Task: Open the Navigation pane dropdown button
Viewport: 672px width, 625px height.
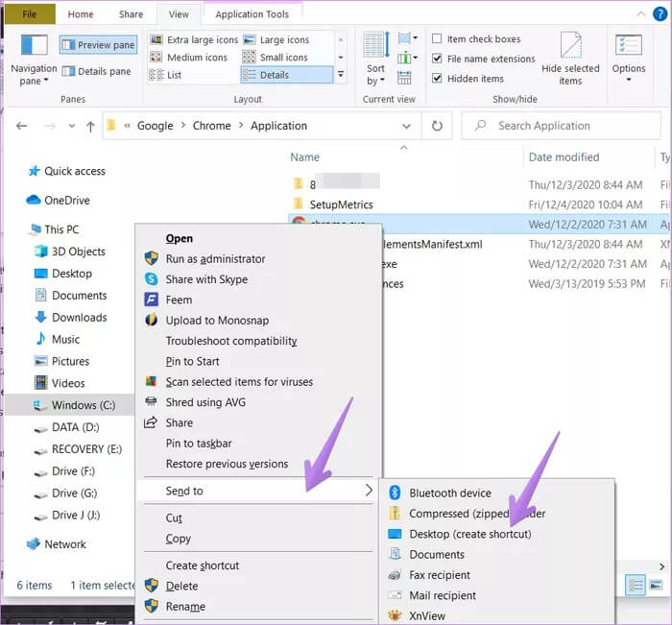Action: click(x=34, y=60)
